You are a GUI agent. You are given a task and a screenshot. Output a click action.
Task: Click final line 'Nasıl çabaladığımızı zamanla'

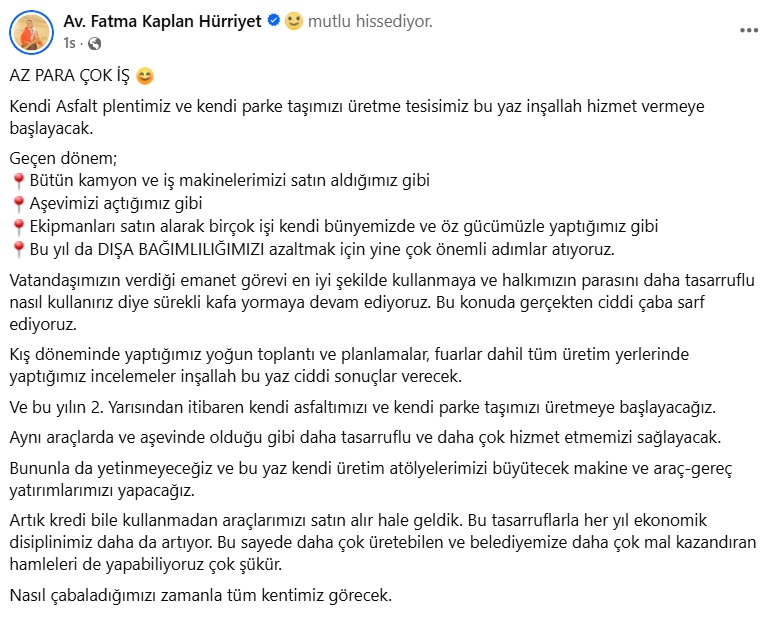coord(201,595)
